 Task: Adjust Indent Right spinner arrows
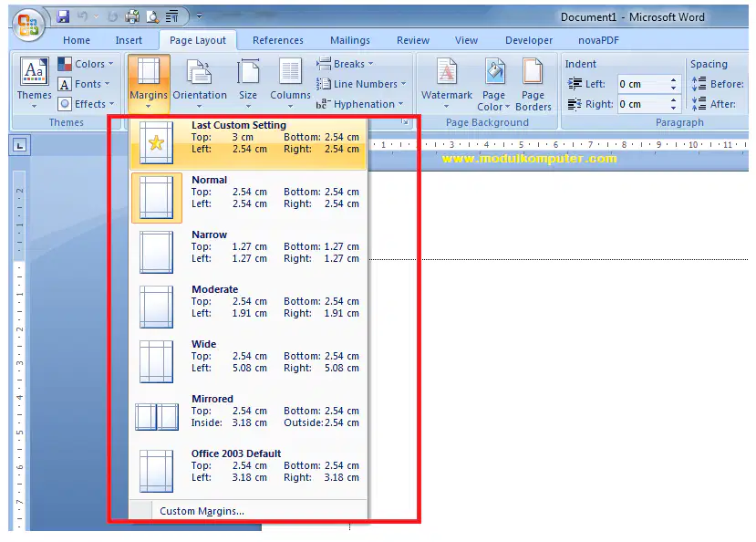[674, 104]
